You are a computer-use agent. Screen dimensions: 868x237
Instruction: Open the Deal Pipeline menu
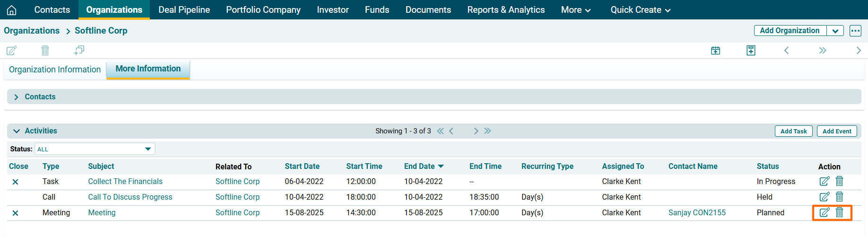tap(184, 10)
